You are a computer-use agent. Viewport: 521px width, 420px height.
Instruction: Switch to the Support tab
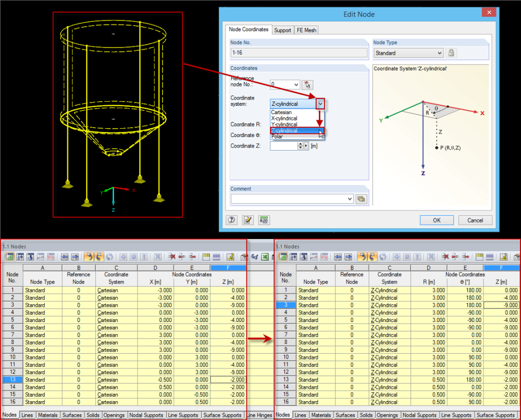pos(282,30)
